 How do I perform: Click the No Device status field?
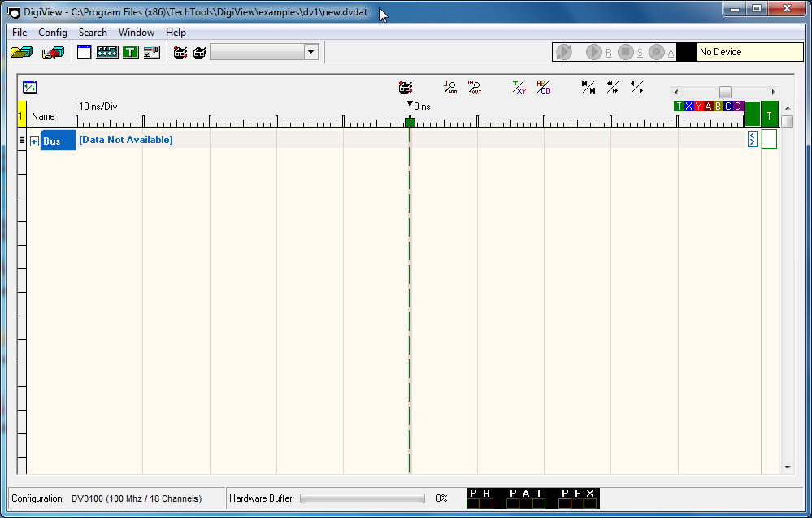click(750, 52)
